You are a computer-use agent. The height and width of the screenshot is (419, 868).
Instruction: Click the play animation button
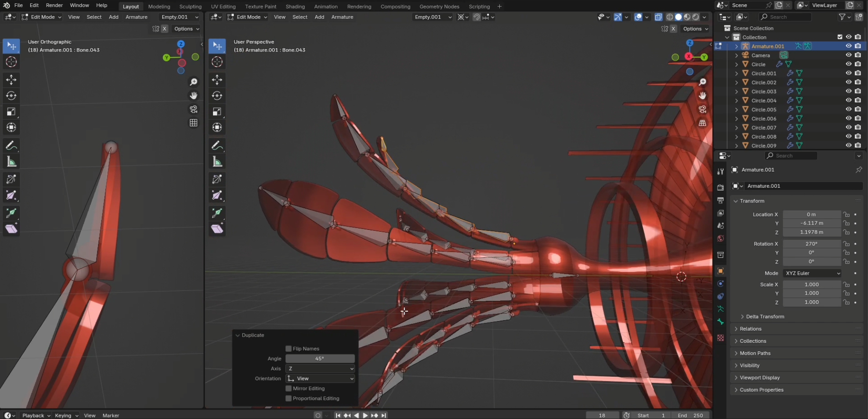tap(365, 415)
